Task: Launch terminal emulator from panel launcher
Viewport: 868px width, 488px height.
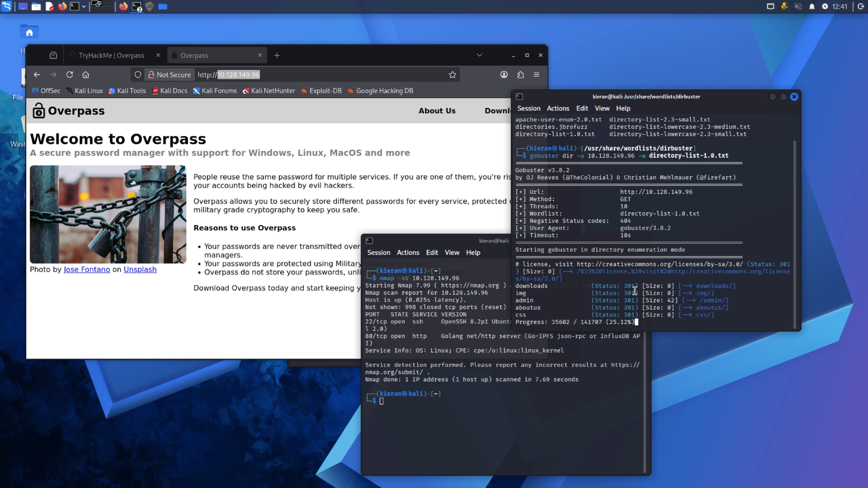Action: (74, 6)
